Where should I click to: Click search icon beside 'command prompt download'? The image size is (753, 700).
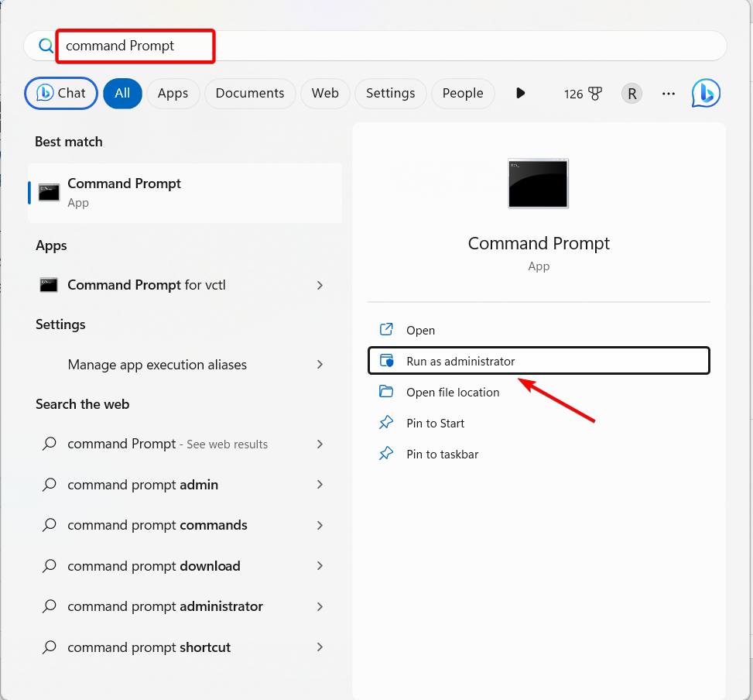pos(49,565)
